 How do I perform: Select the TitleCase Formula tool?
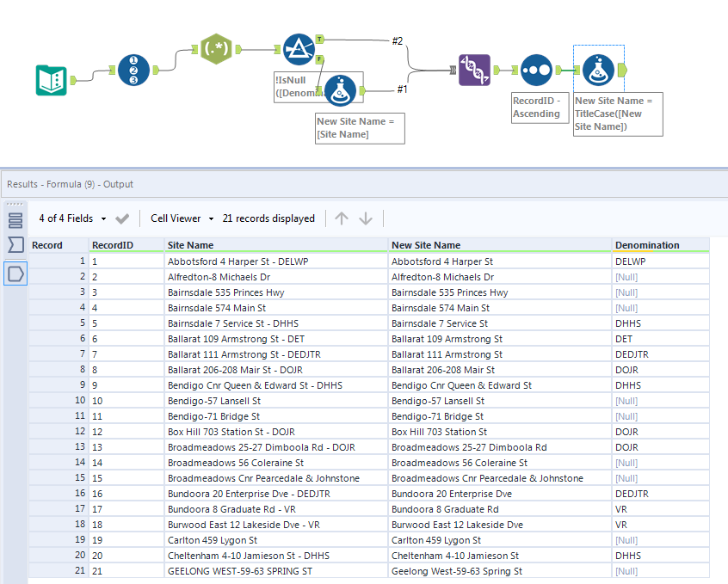point(599,70)
